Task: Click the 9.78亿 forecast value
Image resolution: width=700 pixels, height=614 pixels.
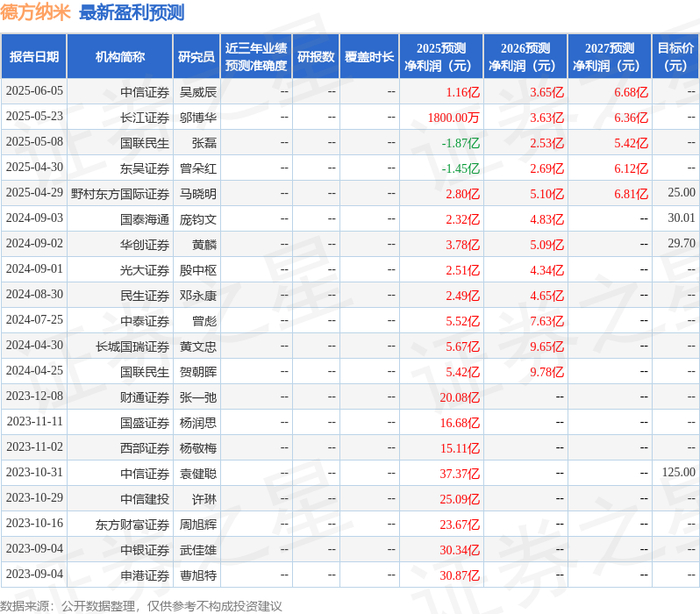Action: click(x=547, y=372)
